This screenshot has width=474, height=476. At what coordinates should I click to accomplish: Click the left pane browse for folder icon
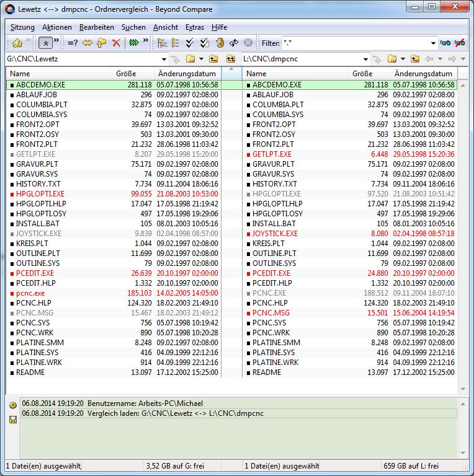[x=190, y=59]
